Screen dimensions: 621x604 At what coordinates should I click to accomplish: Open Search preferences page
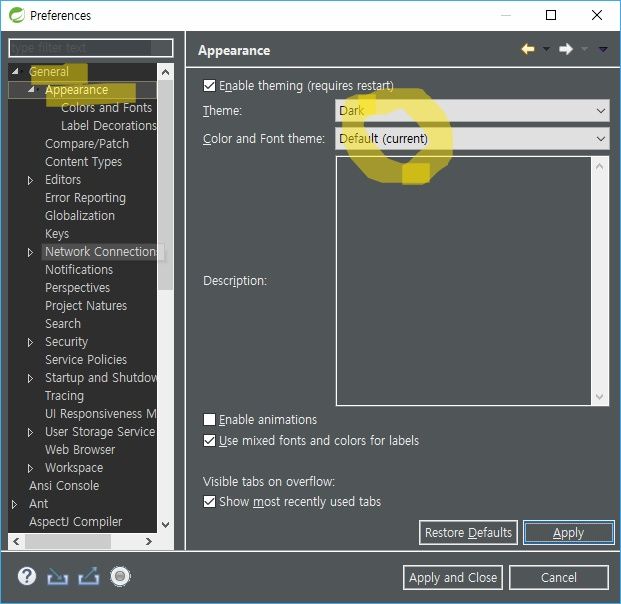pos(63,324)
